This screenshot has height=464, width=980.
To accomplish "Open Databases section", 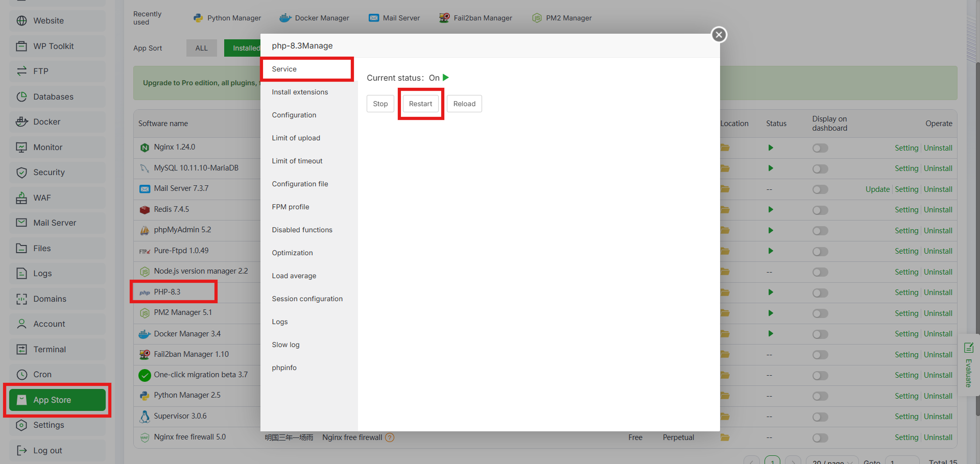I will click(57, 97).
